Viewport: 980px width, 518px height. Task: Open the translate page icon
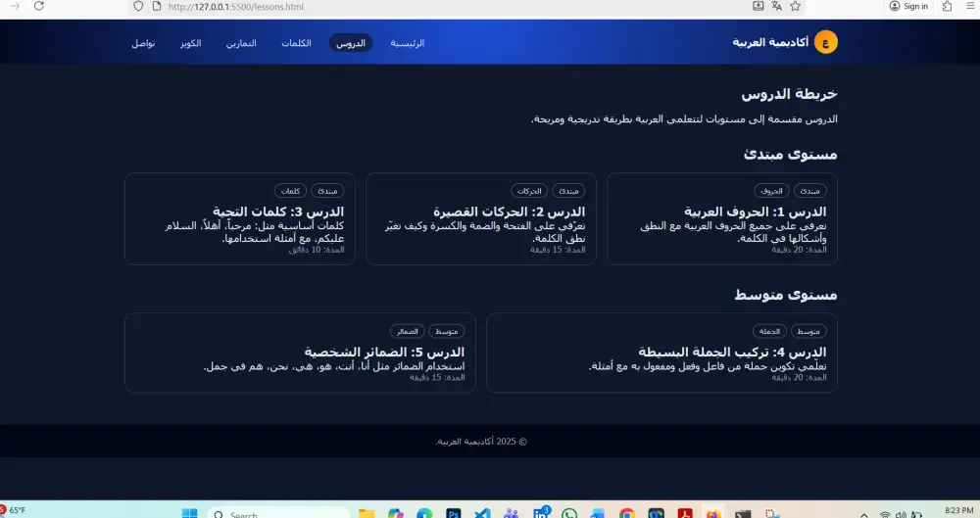pyautogui.click(x=776, y=6)
